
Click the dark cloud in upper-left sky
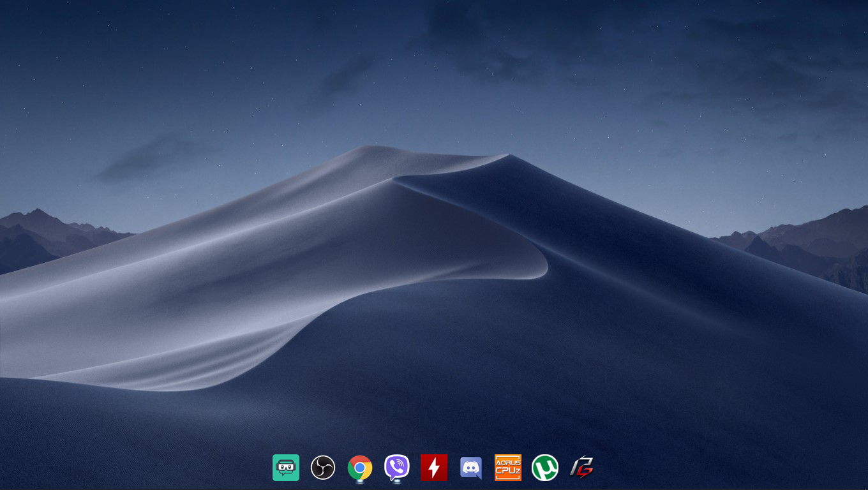tap(153, 156)
